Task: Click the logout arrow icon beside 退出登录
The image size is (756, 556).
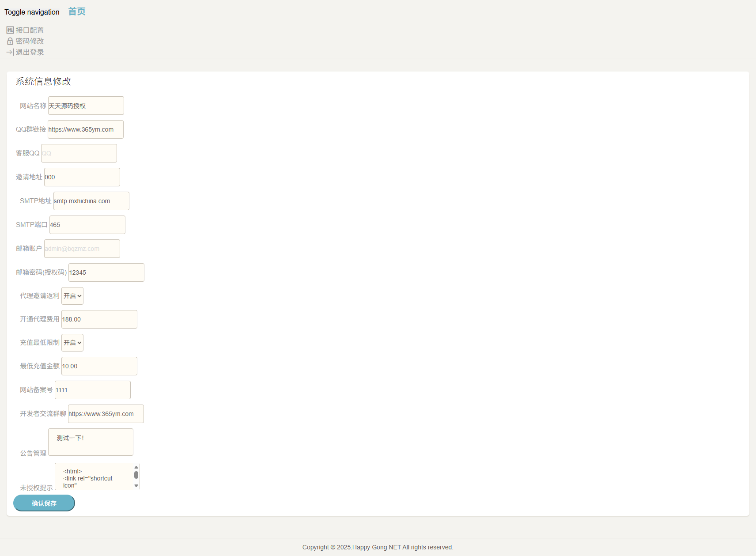Action: pyautogui.click(x=10, y=52)
